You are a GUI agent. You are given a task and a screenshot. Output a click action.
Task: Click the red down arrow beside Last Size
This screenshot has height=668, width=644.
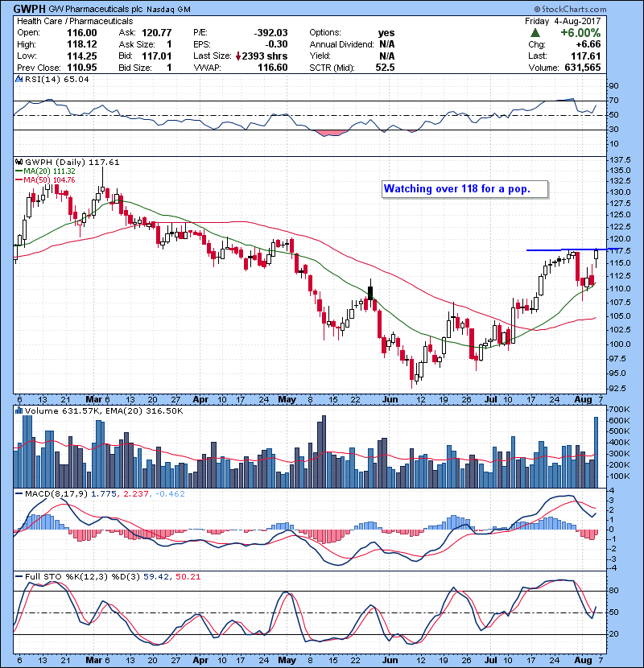(x=238, y=56)
